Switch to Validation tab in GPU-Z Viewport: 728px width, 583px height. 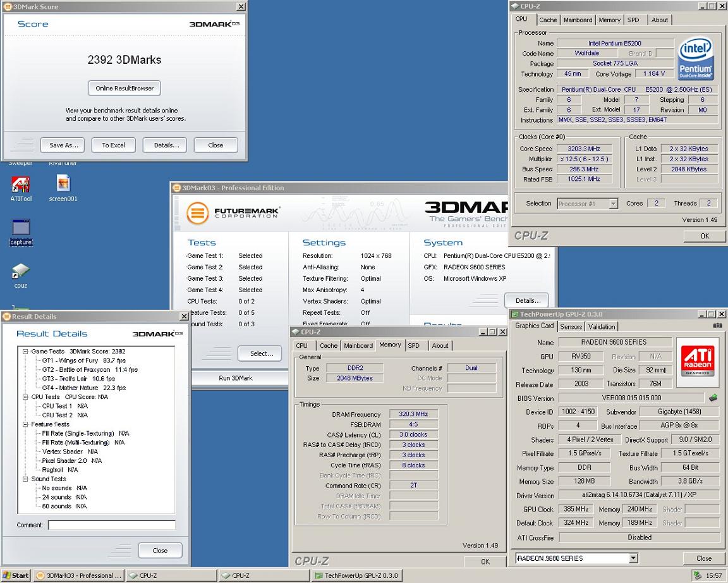click(x=601, y=326)
